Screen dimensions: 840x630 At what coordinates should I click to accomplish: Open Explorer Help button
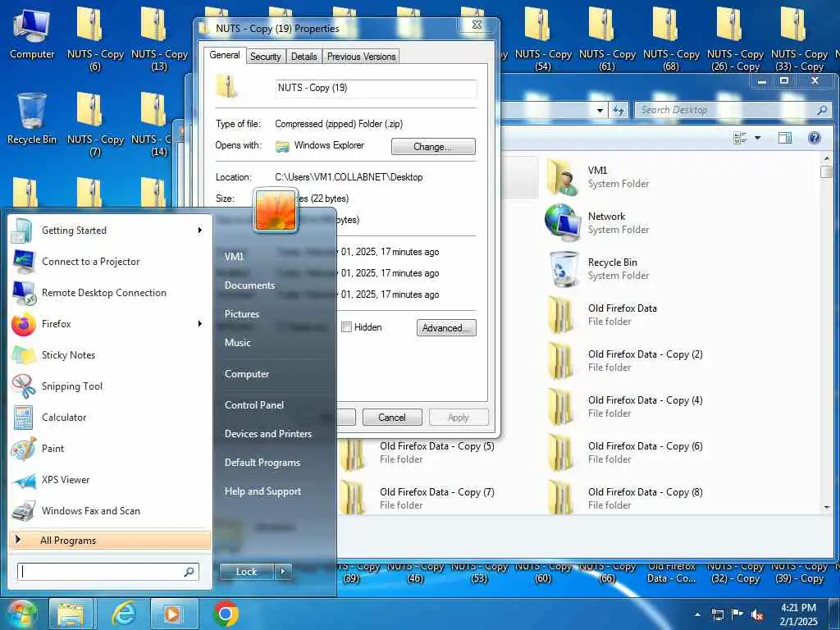point(815,138)
